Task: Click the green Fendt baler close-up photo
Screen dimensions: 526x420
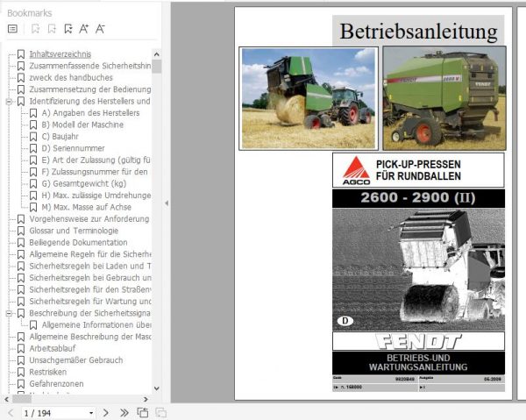Action: click(444, 98)
